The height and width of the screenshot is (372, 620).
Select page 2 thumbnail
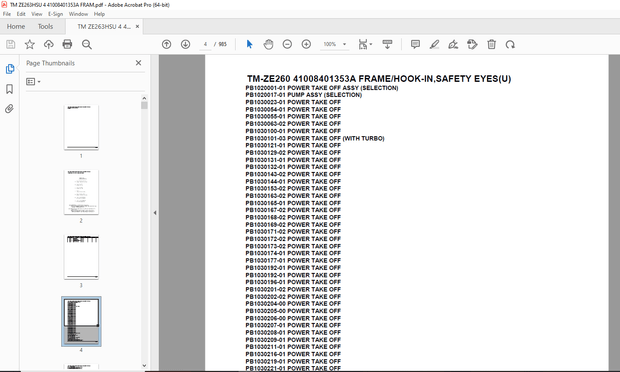(81, 192)
